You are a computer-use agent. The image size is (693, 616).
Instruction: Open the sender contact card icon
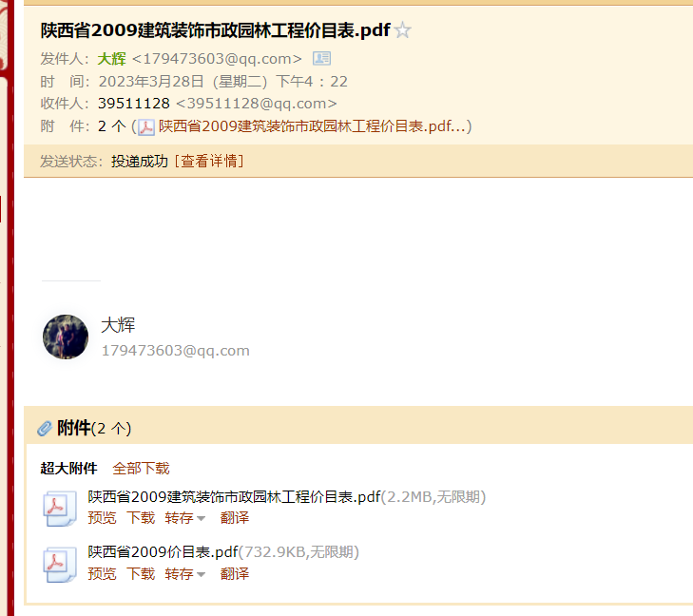pyautogui.click(x=321, y=58)
